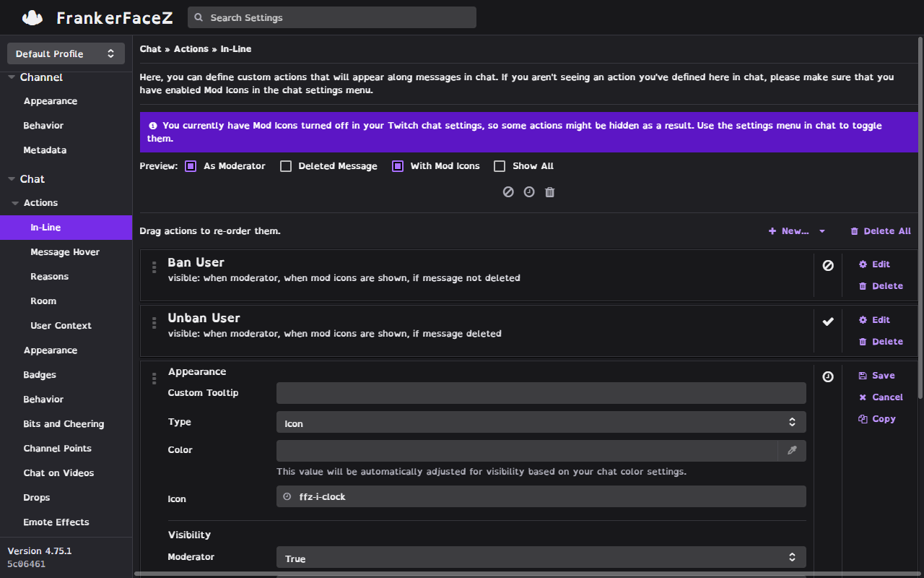Go to Badges in sidebar
Image resolution: width=924 pixels, height=578 pixels.
tap(40, 375)
